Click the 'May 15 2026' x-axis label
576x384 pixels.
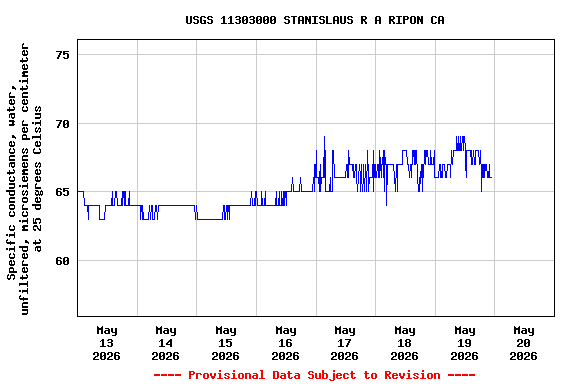coord(226,343)
